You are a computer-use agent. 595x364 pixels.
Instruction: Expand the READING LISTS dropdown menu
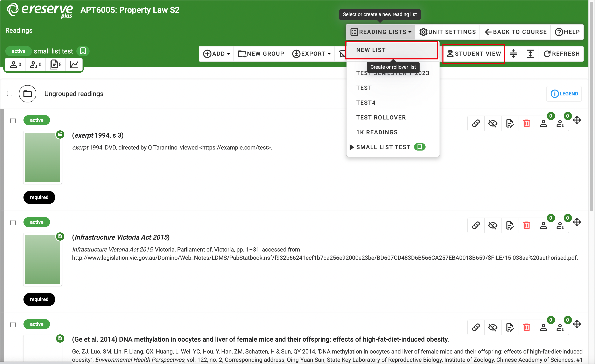(x=379, y=31)
